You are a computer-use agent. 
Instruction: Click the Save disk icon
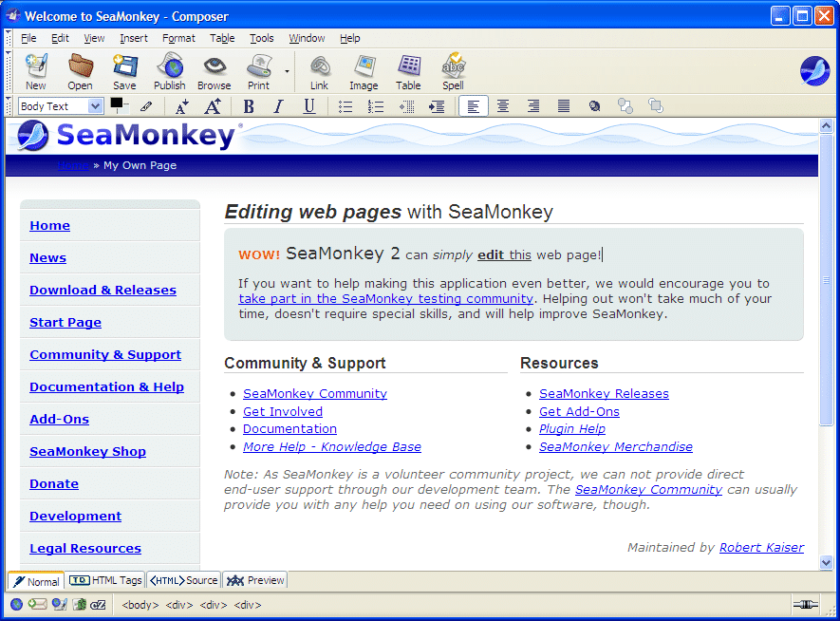pyautogui.click(x=124, y=72)
